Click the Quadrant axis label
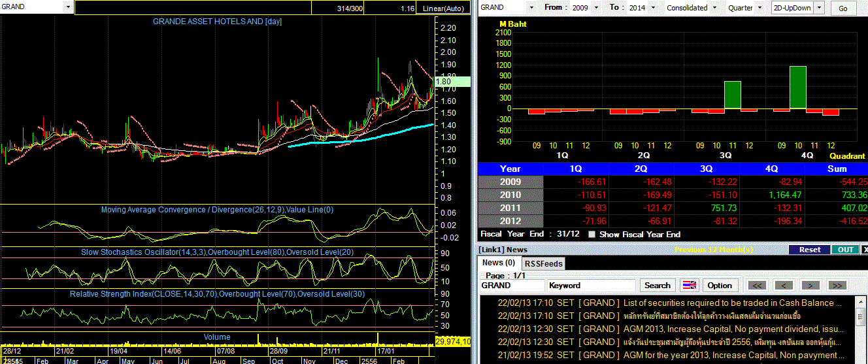The height and width of the screenshot is (364, 868). click(x=847, y=156)
